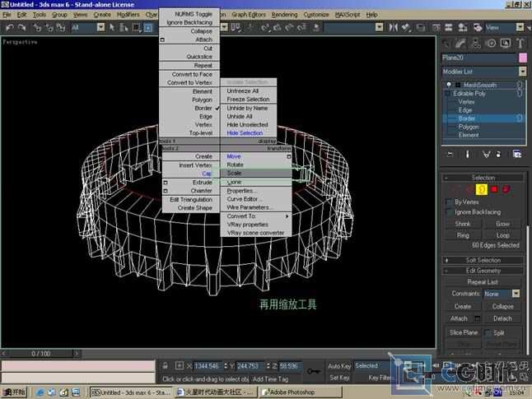This screenshot has width=532, height=399.
Task: Choose Scale in the quad menu
Action: point(256,173)
